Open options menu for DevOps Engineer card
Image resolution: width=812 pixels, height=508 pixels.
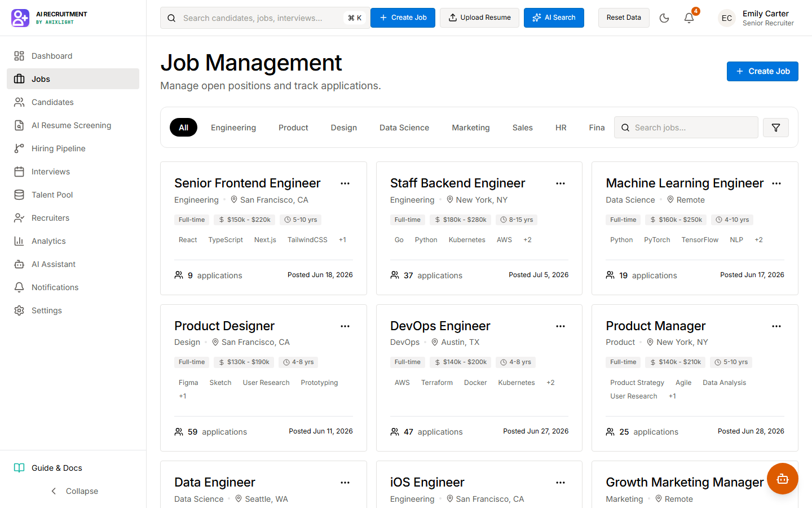pos(561,326)
